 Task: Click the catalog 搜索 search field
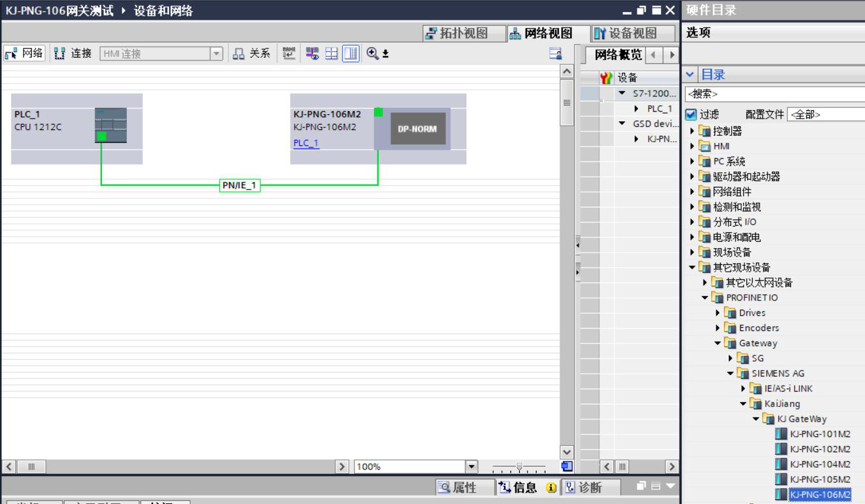pos(774,94)
